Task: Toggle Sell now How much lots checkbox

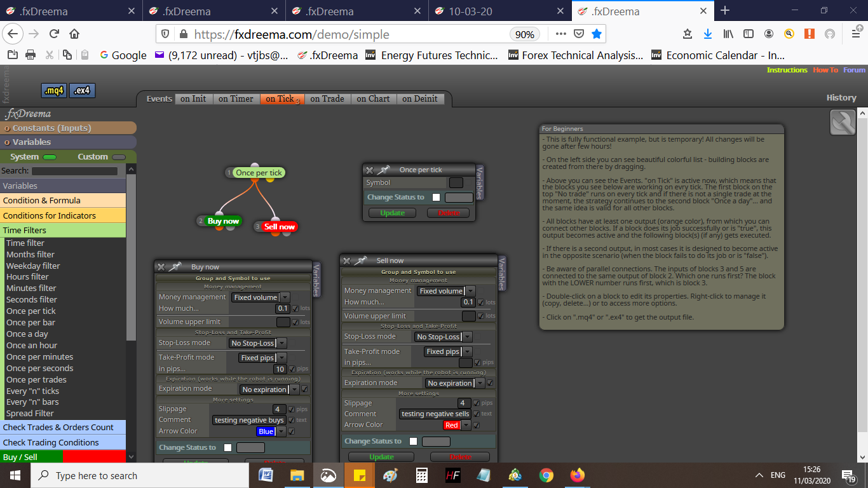Action: pos(480,302)
